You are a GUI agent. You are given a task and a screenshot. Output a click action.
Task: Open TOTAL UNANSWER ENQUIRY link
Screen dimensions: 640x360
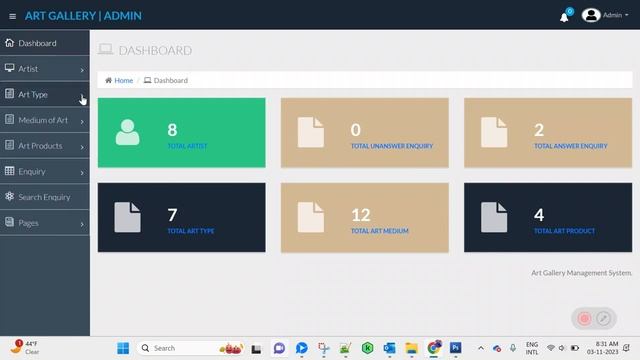[x=392, y=146]
